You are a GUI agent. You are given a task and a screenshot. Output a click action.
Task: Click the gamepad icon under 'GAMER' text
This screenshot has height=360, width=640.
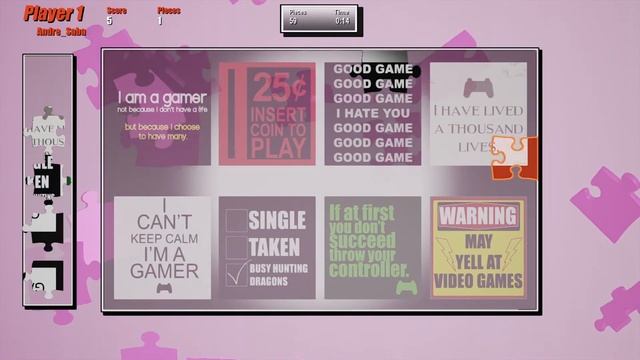pos(164,288)
